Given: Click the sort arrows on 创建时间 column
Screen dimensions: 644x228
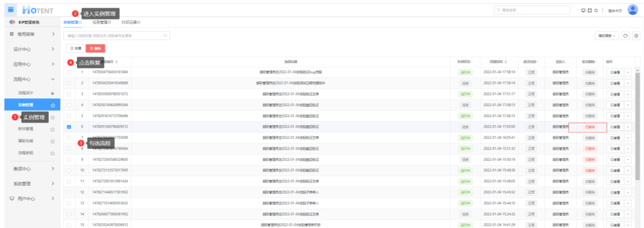Looking at the screenshot, I should pyautogui.click(x=506, y=62).
